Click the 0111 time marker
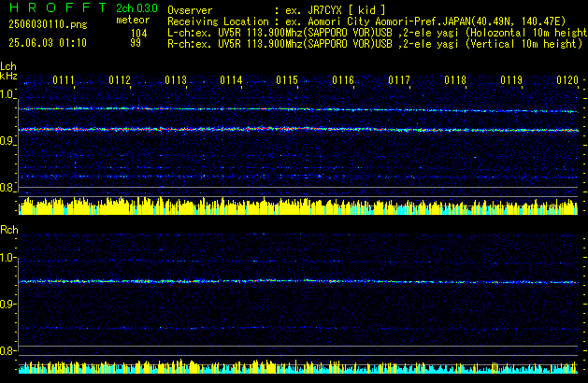This screenshot has width=588, height=383. pos(64,80)
